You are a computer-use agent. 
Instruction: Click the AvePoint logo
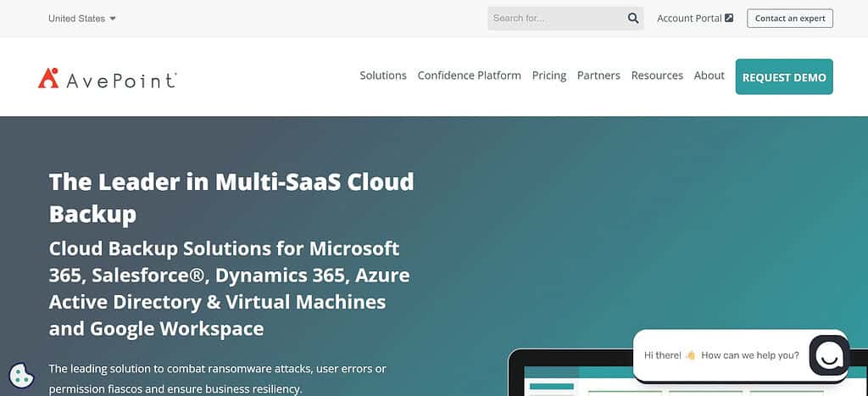click(108, 79)
